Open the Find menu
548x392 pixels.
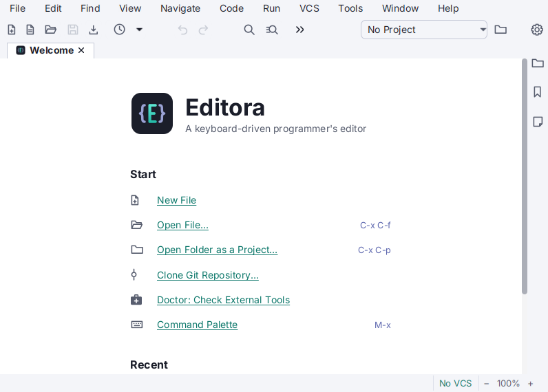point(90,8)
